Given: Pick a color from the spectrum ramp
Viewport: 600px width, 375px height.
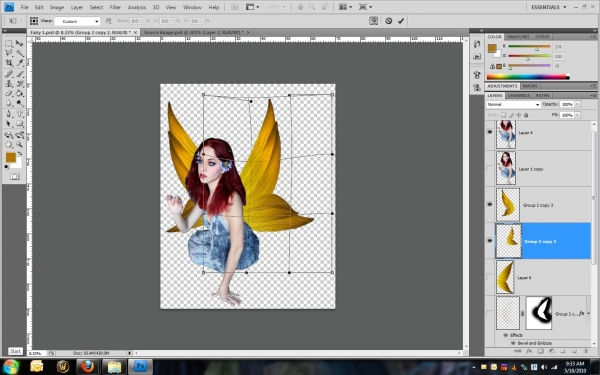Looking at the screenshot, I should click(x=528, y=77).
